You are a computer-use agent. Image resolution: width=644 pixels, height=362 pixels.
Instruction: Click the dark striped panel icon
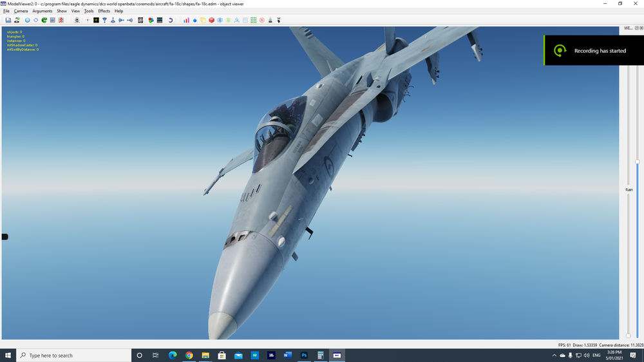(160, 20)
